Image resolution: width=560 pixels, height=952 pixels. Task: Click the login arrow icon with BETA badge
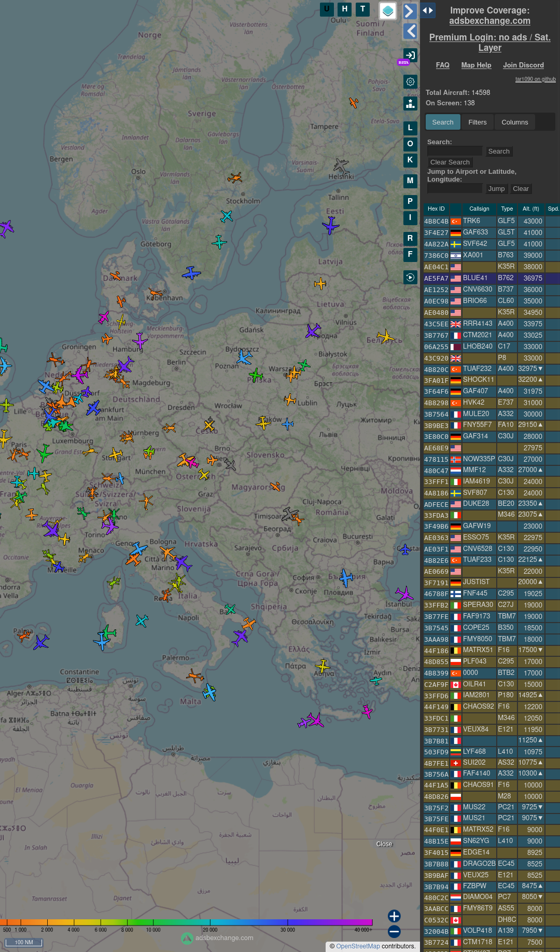[410, 56]
